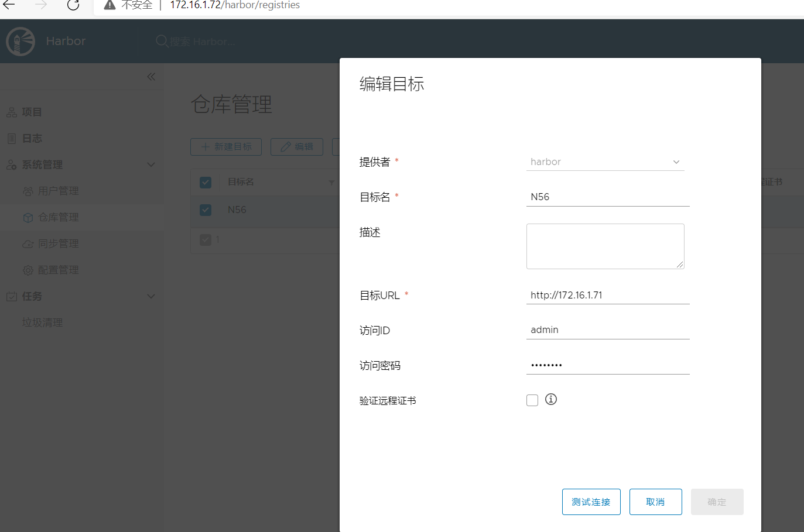
Task: Click the 访问ID field with admin
Action: 608,330
